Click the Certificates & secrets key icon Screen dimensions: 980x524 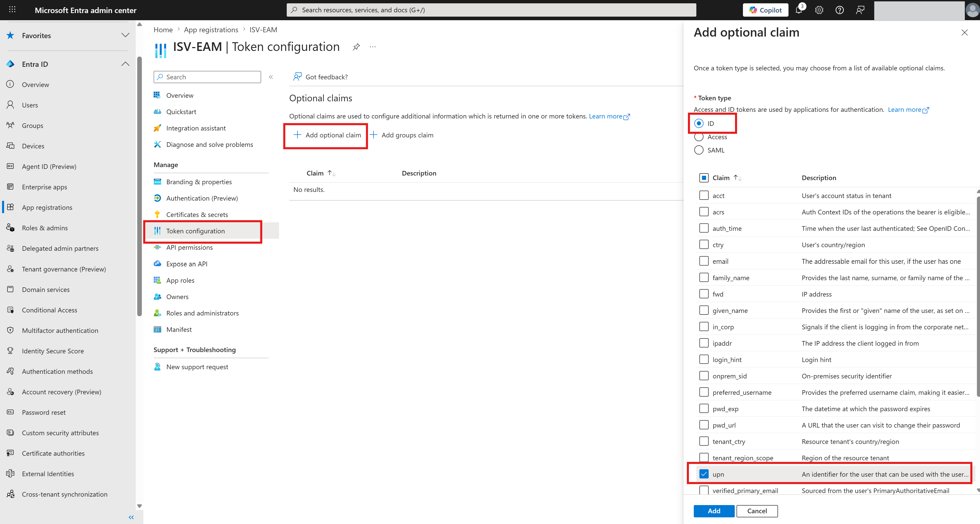coord(157,214)
